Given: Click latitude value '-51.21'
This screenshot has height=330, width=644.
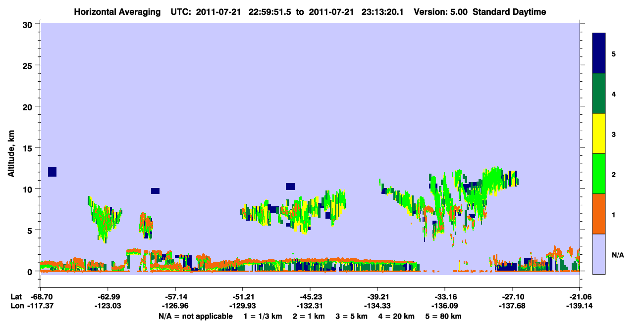Looking at the screenshot, I should pos(243,297).
